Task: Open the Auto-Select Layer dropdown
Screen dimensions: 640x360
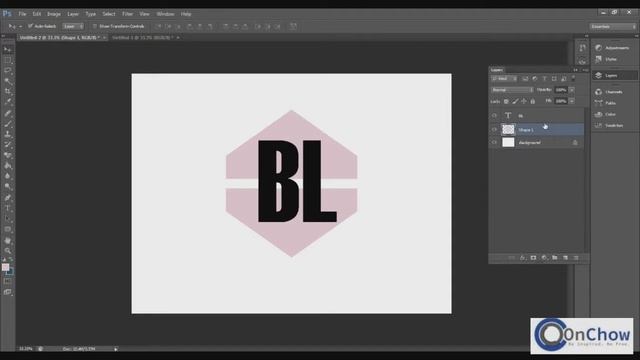Action: click(x=73, y=26)
